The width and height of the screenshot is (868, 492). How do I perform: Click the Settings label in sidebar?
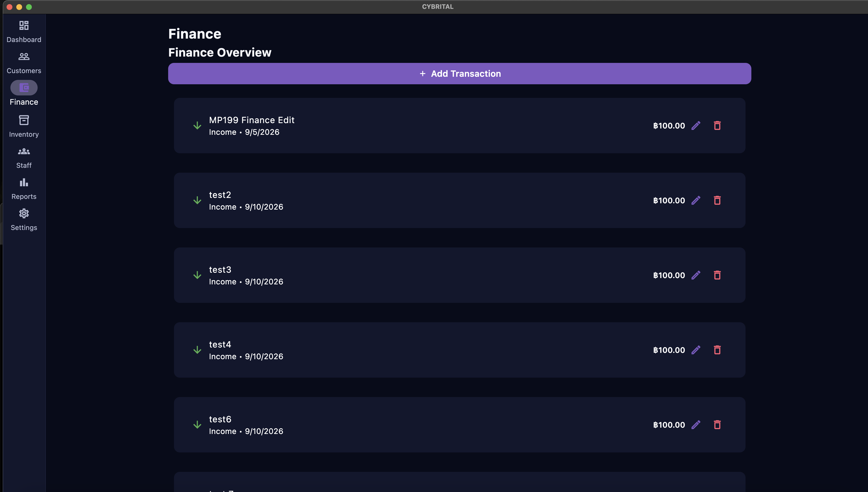(24, 228)
